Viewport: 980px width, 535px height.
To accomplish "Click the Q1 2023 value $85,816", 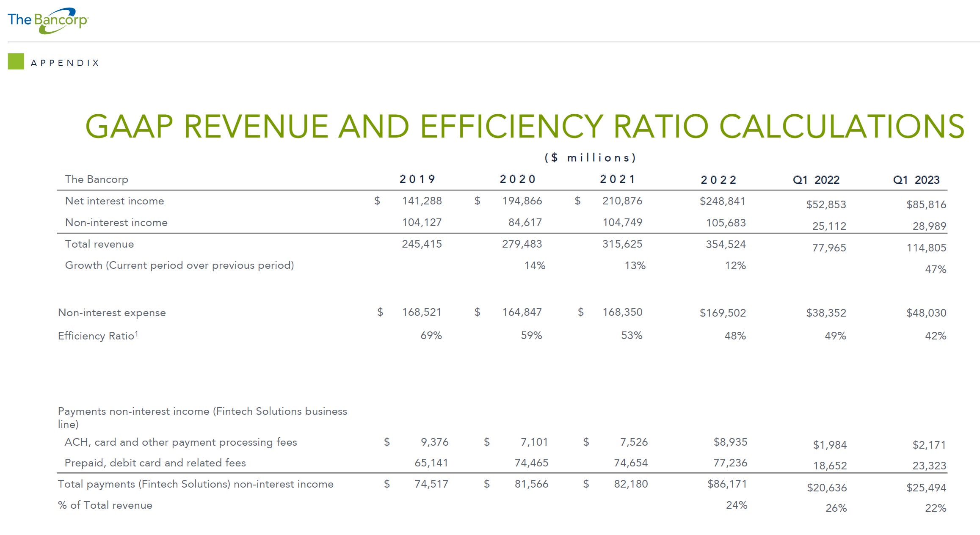I will [926, 204].
